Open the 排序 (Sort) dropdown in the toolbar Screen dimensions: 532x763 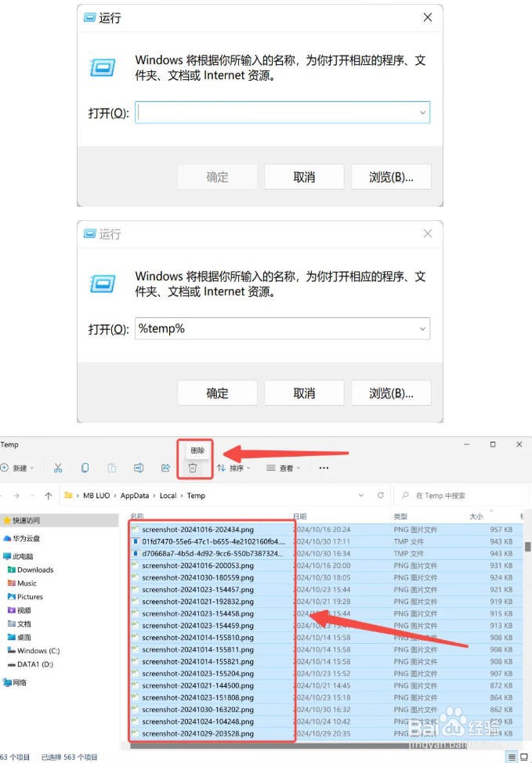(x=233, y=468)
